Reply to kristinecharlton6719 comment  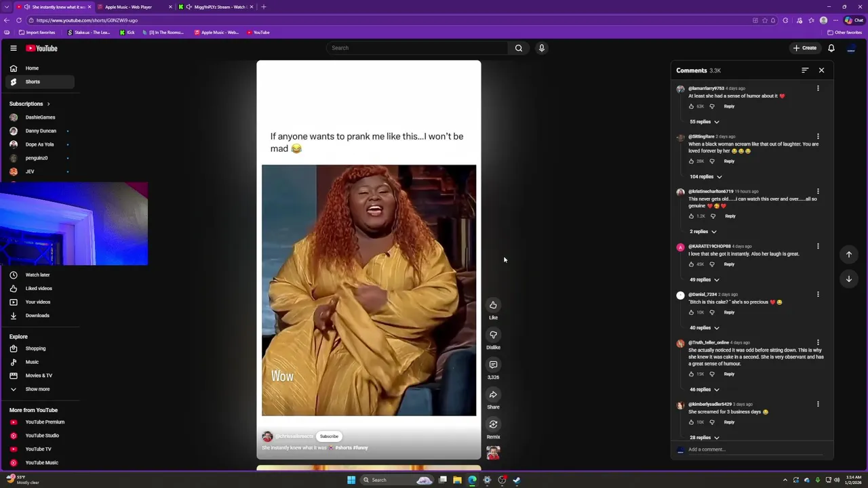pos(730,216)
